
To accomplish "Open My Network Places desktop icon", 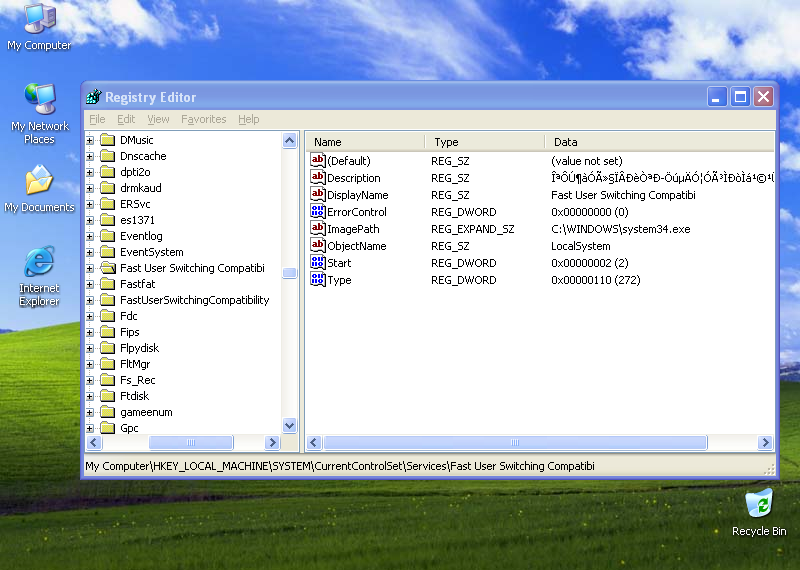I will (x=39, y=113).
